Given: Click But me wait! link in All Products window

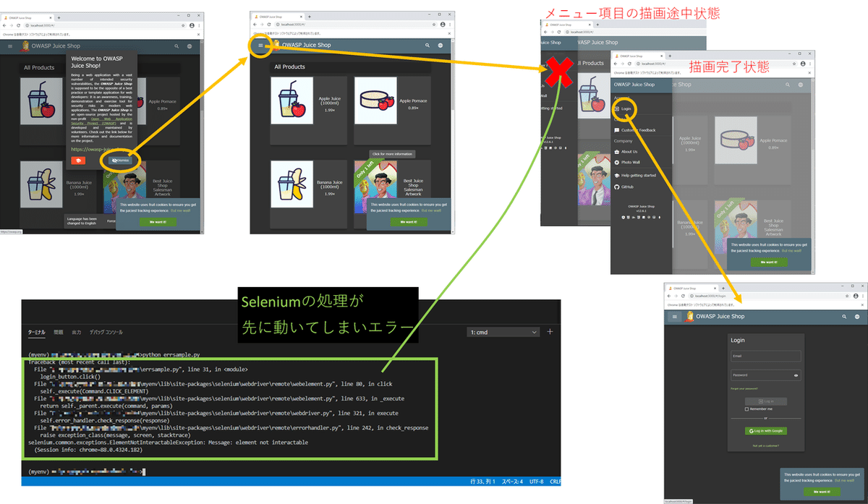Looking at the screenshot, I should tap(433, 209).
